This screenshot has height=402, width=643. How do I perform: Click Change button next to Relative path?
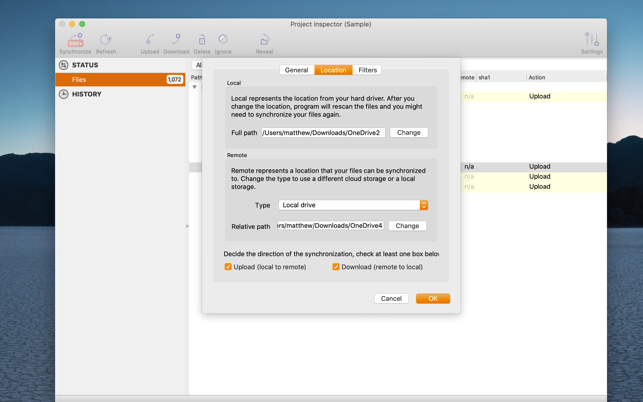pyautogui.click(x=407, y=226)
